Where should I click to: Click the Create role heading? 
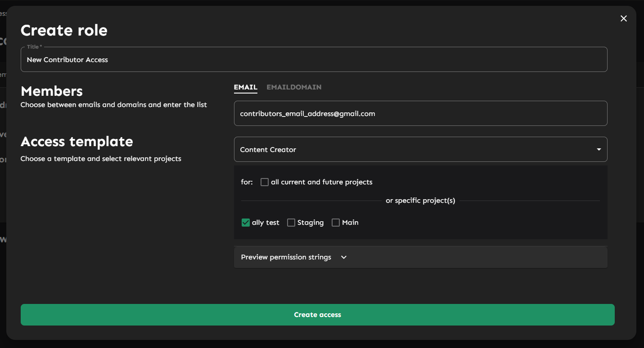(64, 30)
